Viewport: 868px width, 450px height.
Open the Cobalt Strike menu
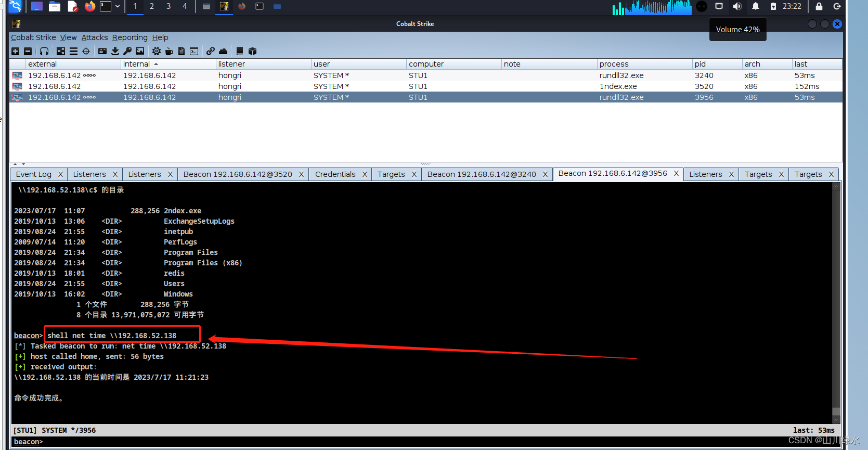point(33,37)
